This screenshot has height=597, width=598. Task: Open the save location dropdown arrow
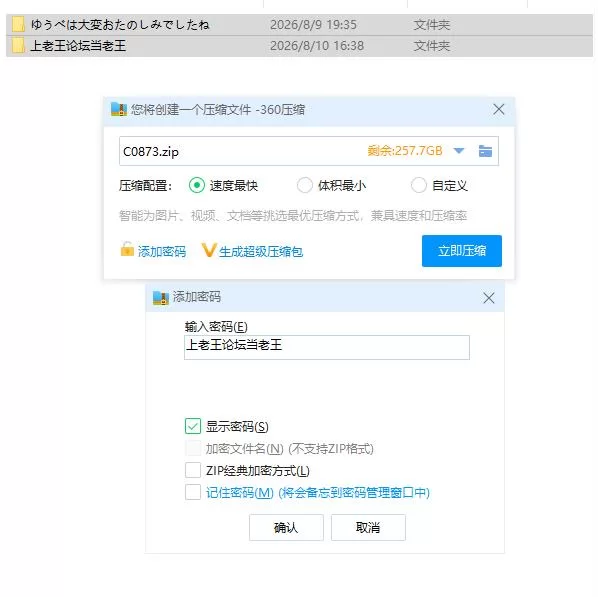[459, 151]
